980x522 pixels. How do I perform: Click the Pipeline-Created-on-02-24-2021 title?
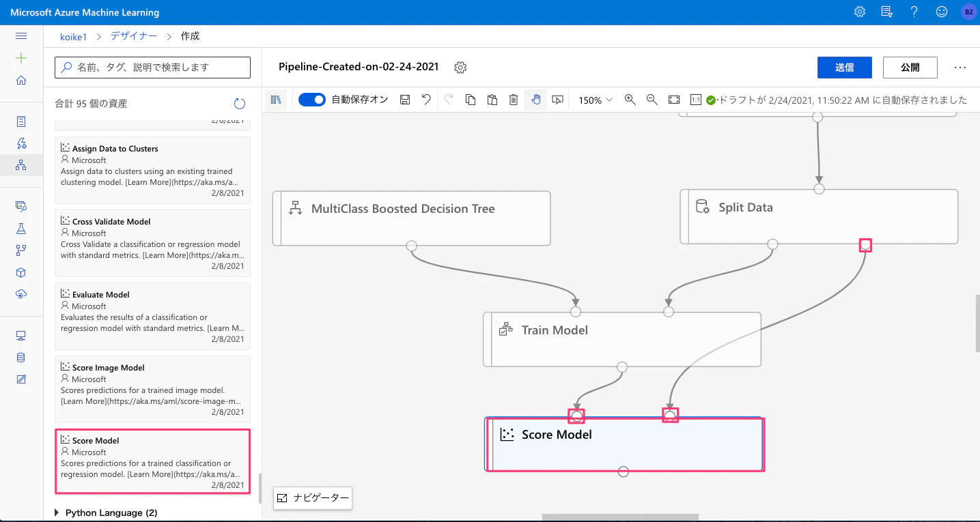(x=359, y=67)
